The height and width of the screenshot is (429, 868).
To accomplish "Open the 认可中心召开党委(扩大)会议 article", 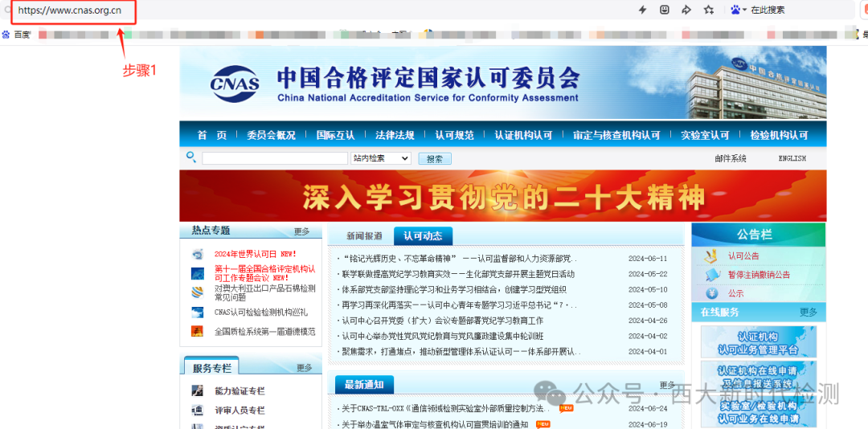I will coord(442,321).
